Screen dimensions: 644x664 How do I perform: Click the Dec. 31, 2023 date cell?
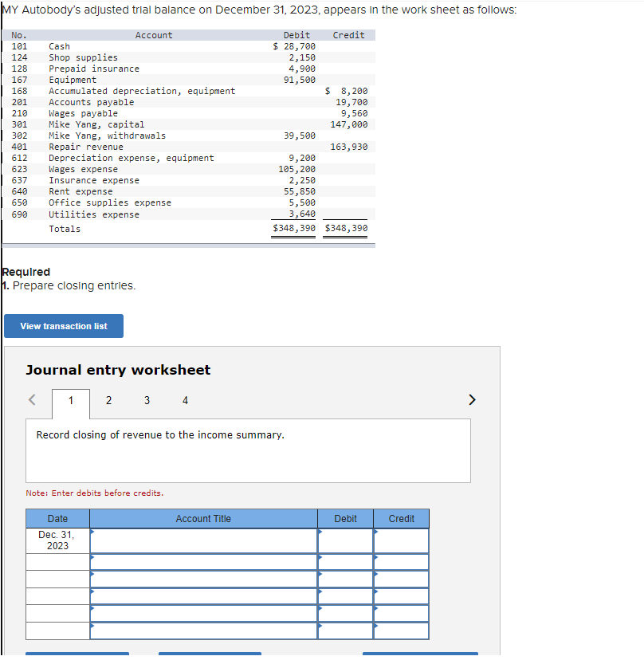[x=57, y=540]
